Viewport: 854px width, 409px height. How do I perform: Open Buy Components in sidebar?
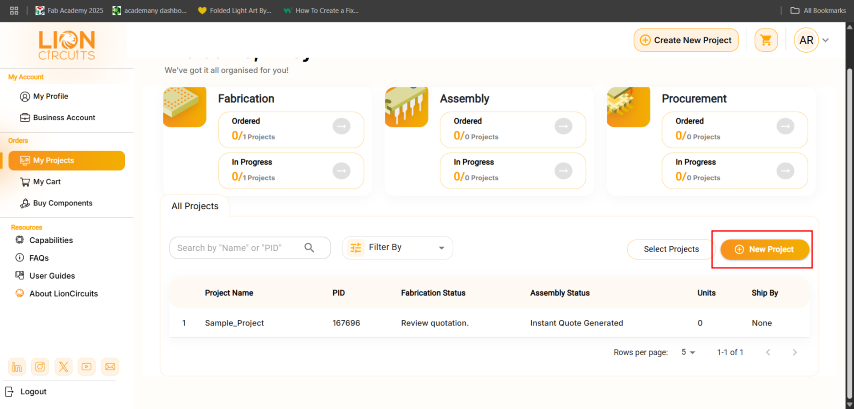56,203
